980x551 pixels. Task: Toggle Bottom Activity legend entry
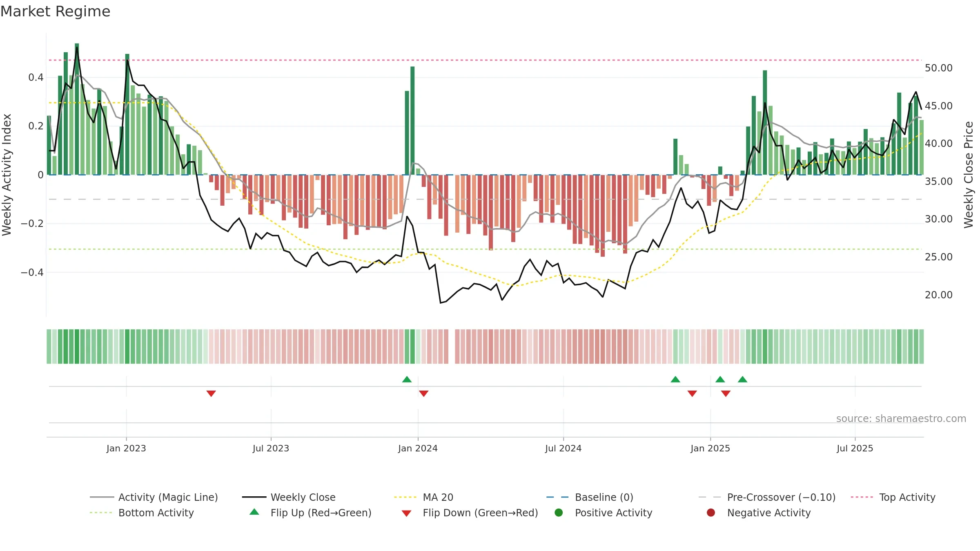pos(142,513)
